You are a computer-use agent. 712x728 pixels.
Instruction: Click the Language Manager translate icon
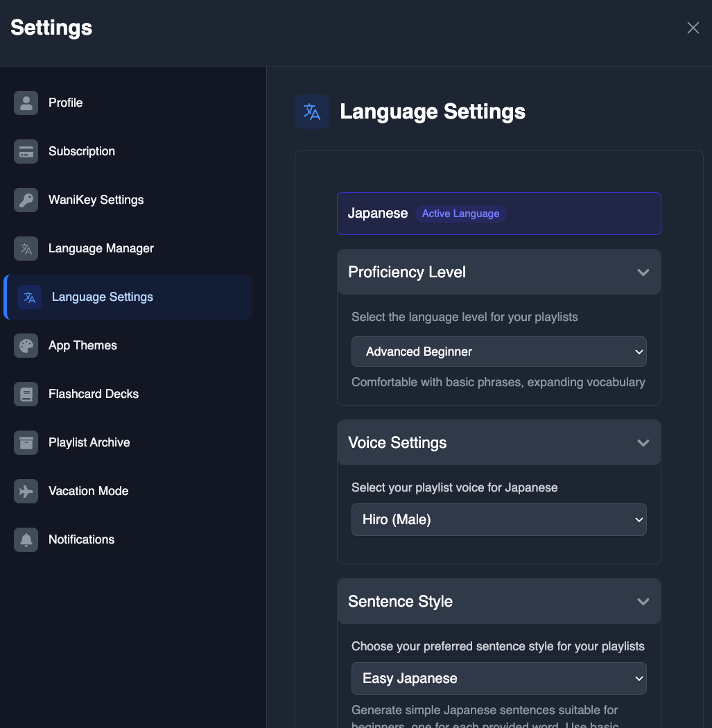[x=26, y=248]
